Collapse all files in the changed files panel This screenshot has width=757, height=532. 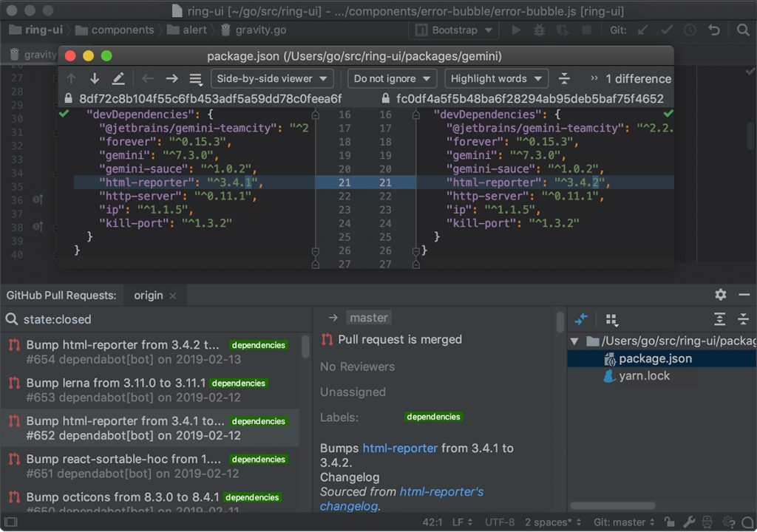744,319
